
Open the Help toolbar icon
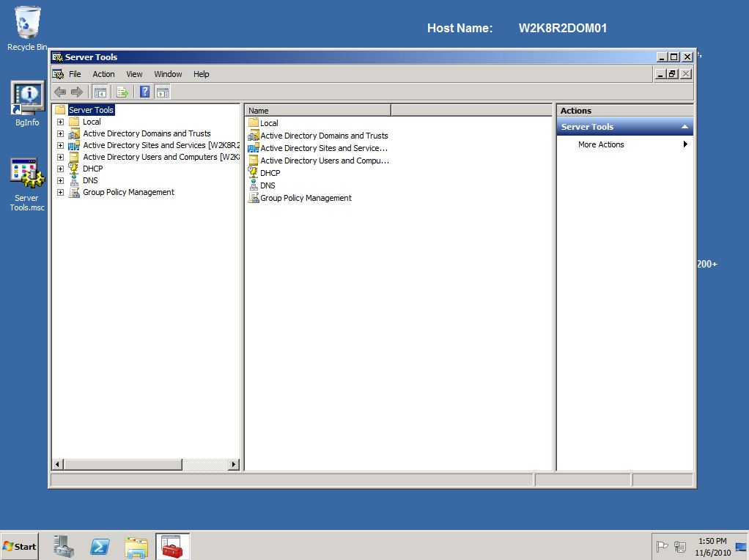click(x=144, y=92)
